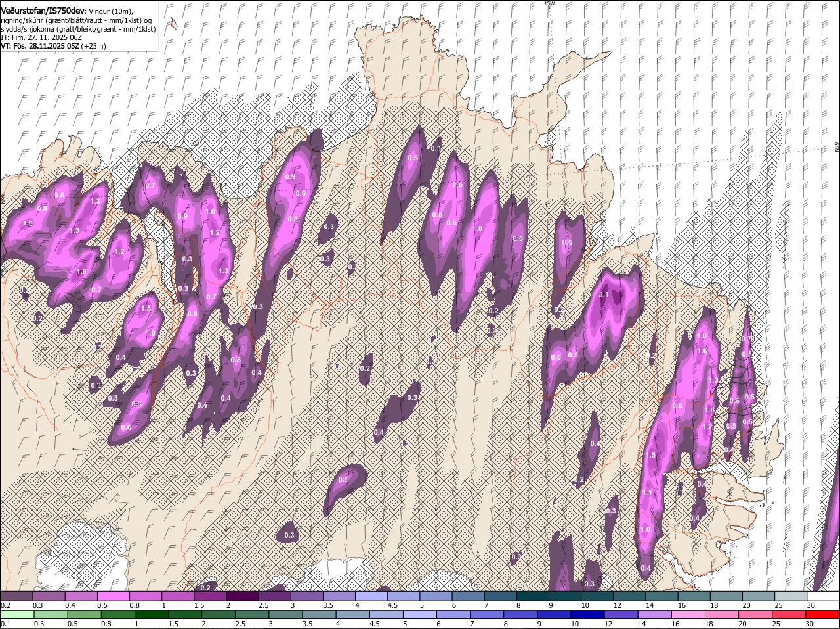Select the upper legend swatch between 4 and 4.5

coord(371,596)
